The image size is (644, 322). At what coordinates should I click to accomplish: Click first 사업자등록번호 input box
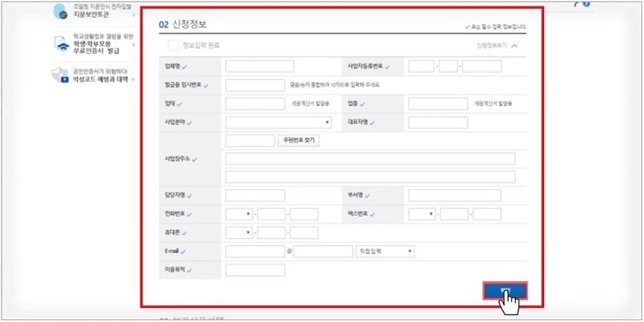(421, 66)
